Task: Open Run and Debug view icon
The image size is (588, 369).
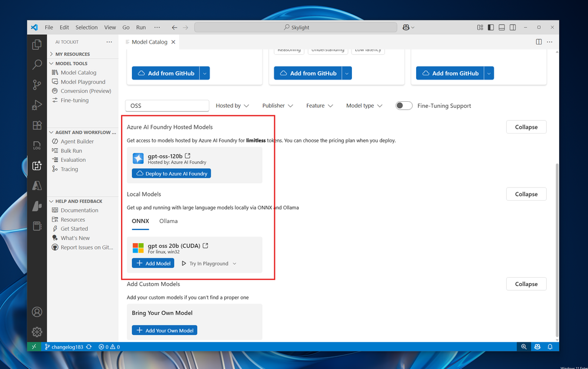Action: [x=36, y=105]
